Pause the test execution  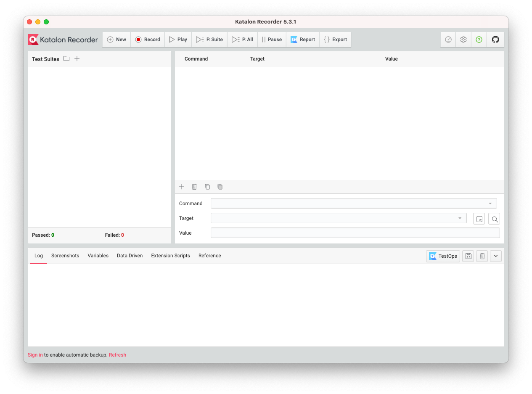click(272, 40)
